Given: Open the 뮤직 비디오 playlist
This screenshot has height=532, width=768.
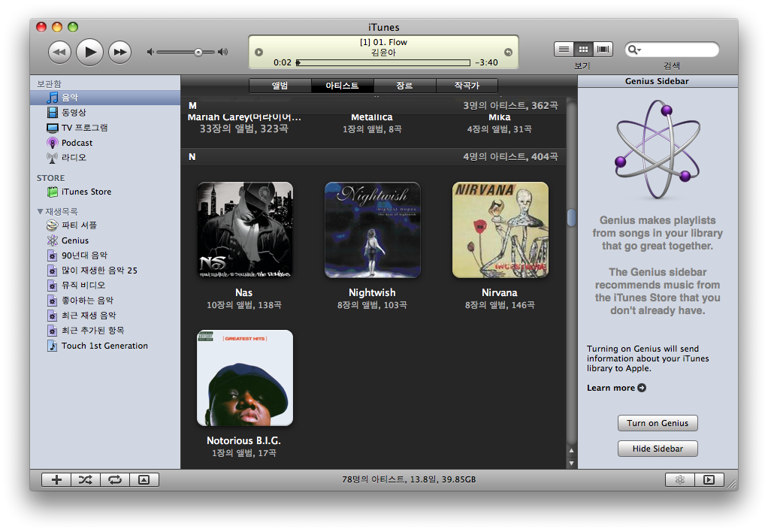Looking at the screenshot, I should tap(105, 285).
